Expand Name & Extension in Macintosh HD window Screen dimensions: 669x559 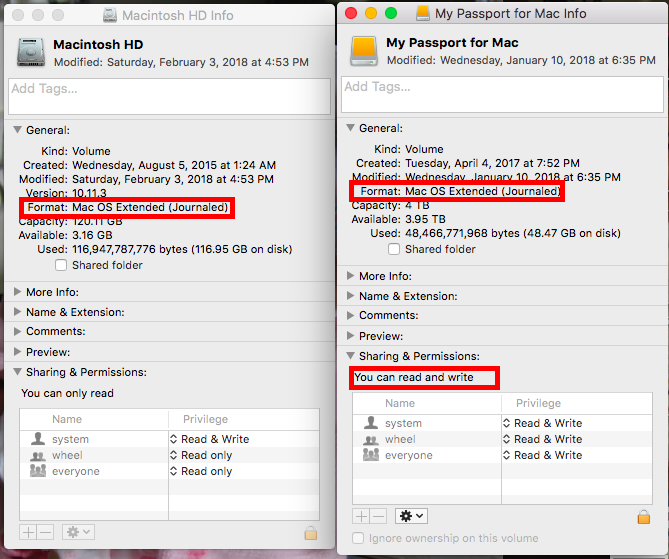[17, 312]
